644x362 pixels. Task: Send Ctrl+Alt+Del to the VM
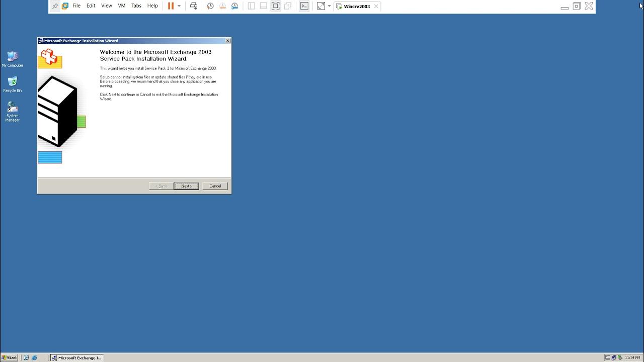[x=194, y=6]
